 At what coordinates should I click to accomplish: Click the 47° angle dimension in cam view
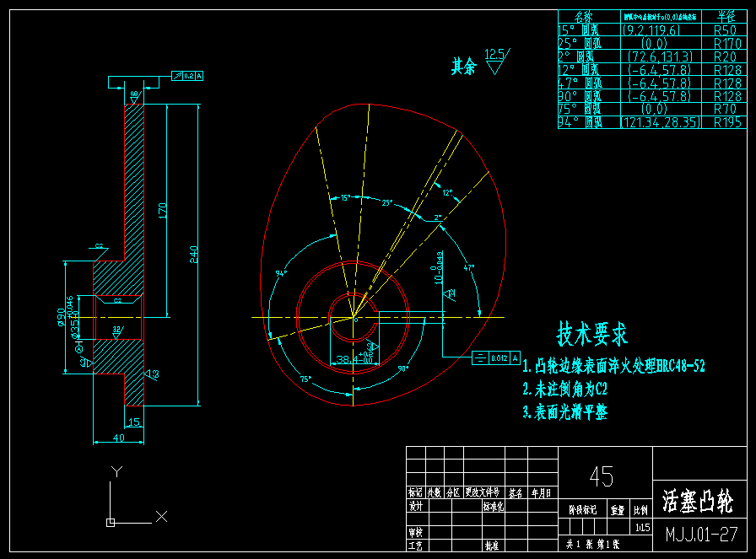(x=468, y=267)
